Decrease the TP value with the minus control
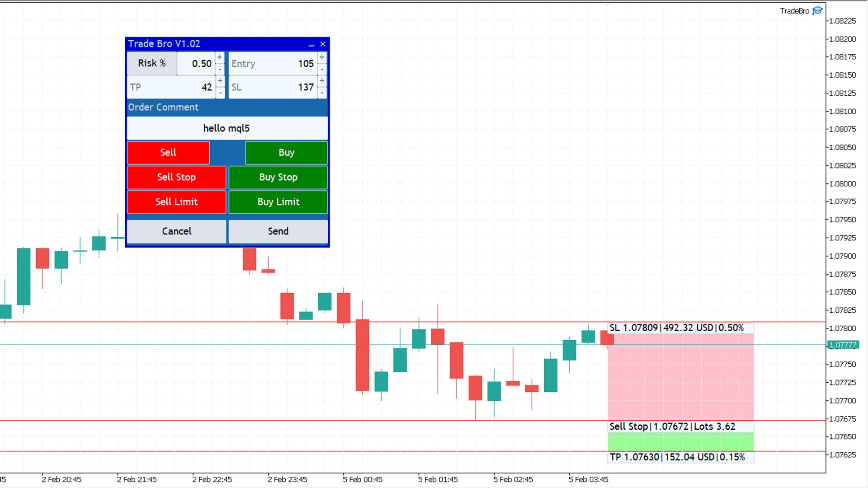Screen dimensions: 868x488 220,93
